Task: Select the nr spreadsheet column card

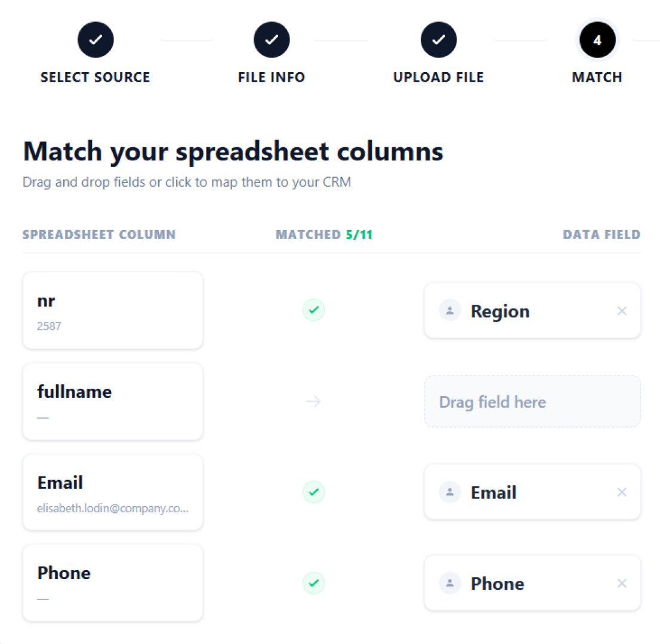Action: point(113,311)
